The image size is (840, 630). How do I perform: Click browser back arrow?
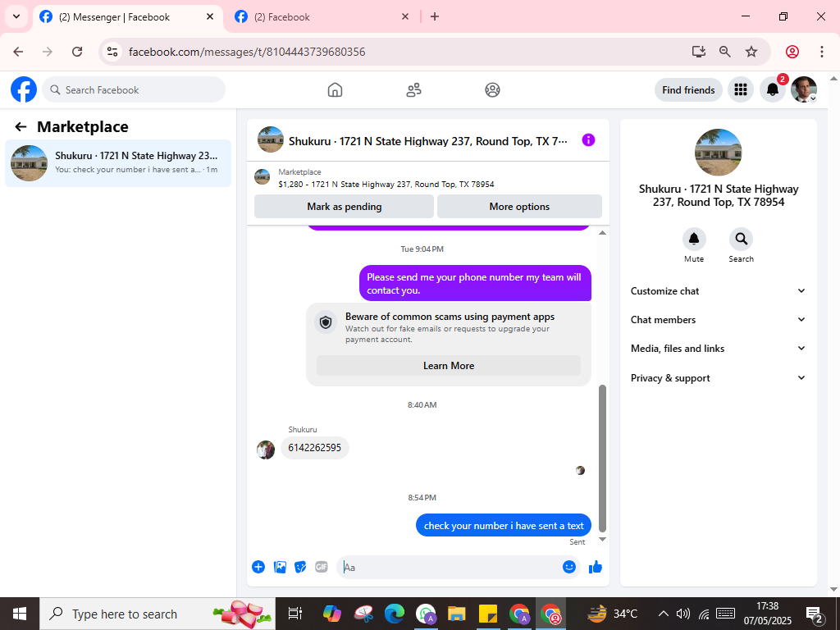(18, 52)
